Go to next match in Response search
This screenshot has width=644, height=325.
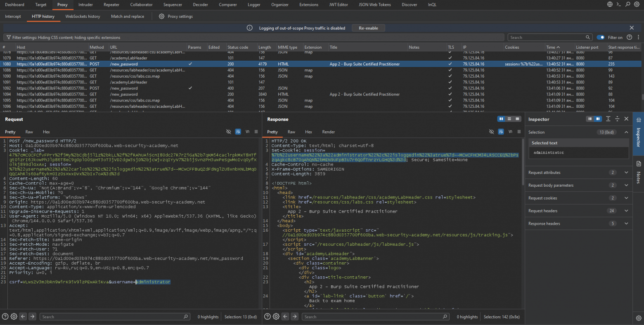[x=294, y=317]
